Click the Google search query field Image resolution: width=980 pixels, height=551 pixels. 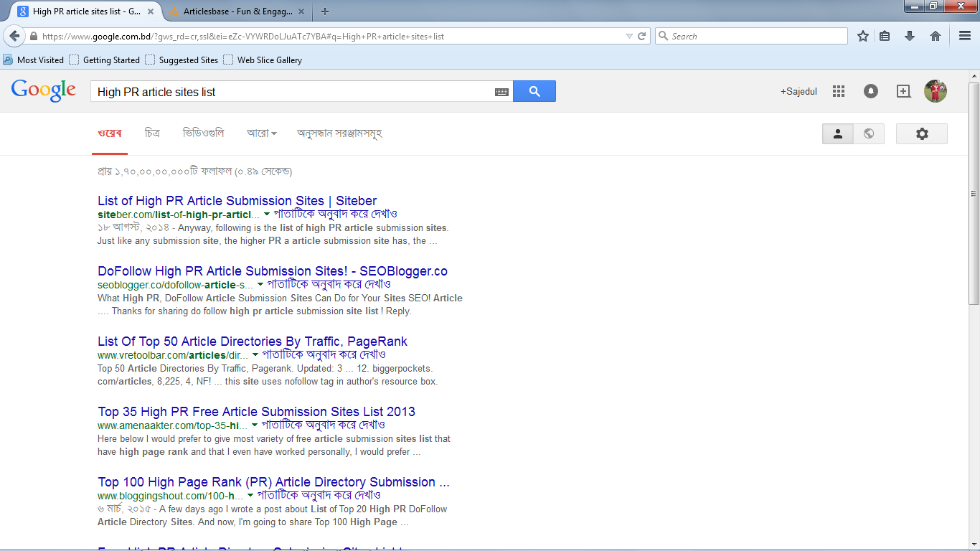(292, 91)
